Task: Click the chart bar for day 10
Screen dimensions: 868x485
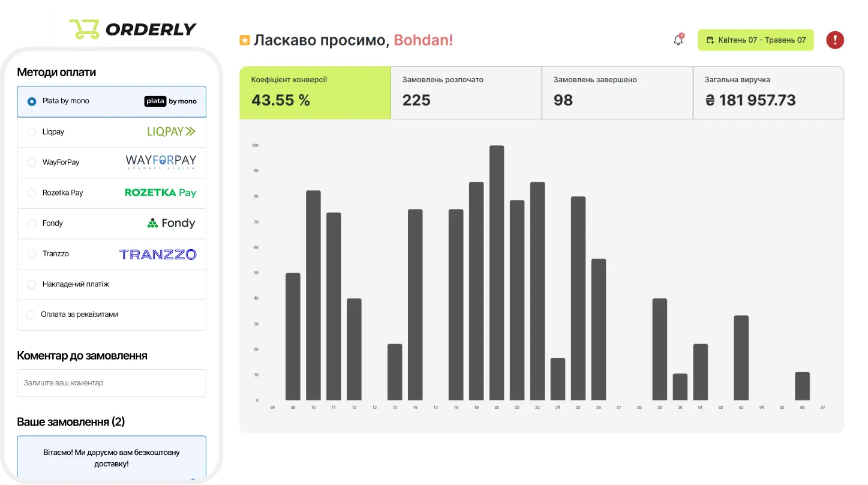Action: [x=313, y=295]
